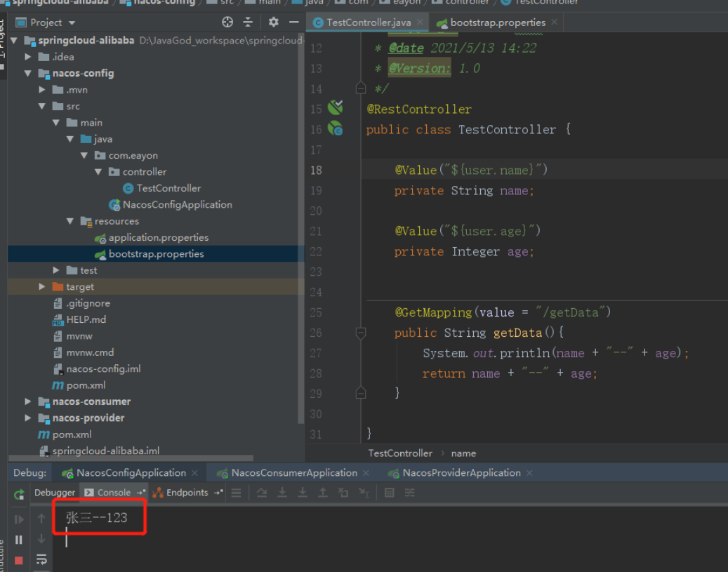The image size is (728, 572).
Task: Click TestController in the bottom breadcrumb
Action: (400, 453)
